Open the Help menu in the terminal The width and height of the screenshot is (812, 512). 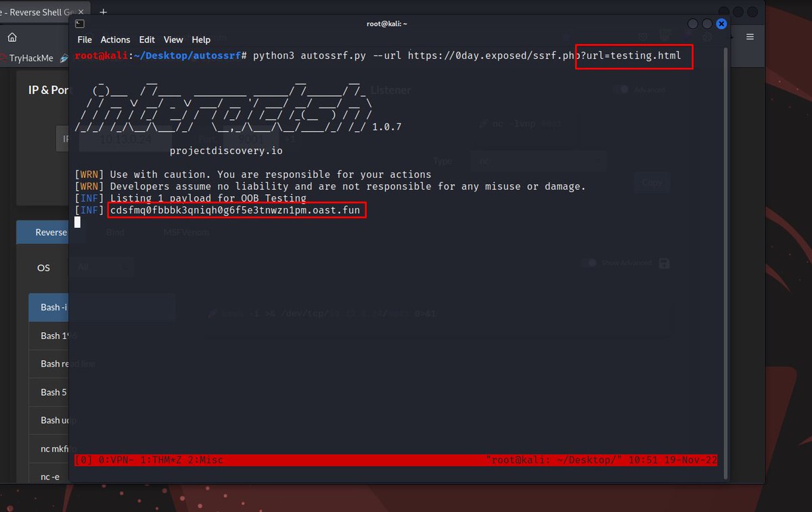(201, 40)
